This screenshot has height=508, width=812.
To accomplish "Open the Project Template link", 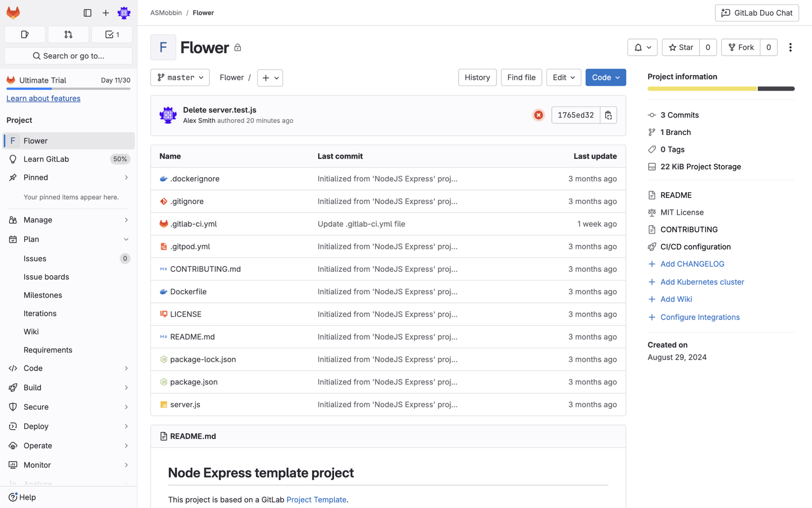I will coord(316,500).
